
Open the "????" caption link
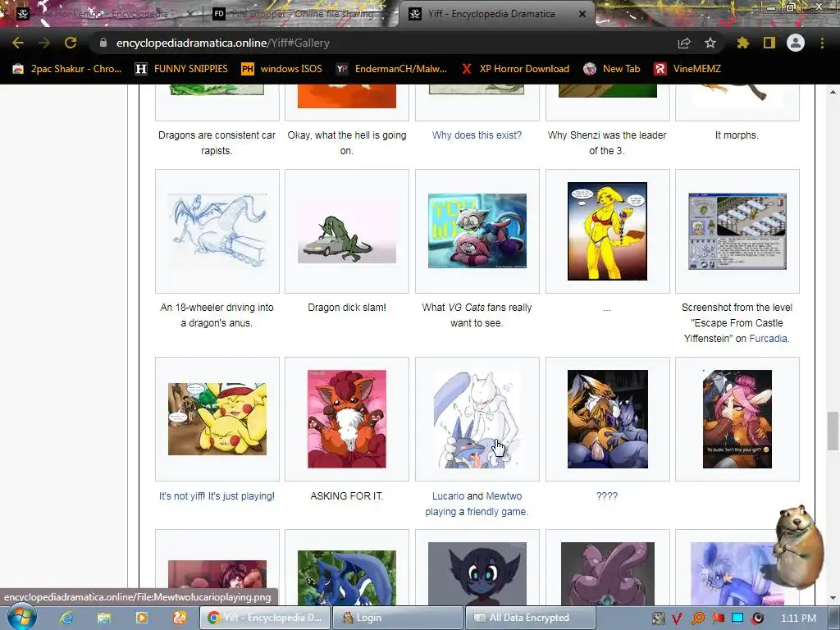pos(607,496)
